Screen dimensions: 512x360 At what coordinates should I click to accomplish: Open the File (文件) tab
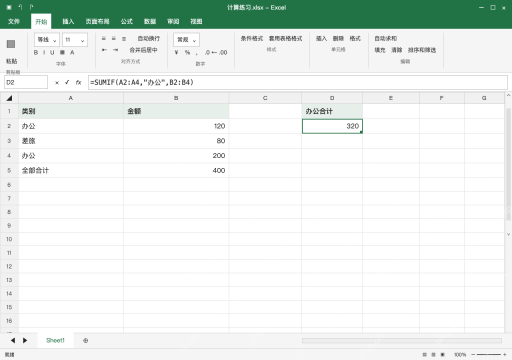click(x=14, y=21)
